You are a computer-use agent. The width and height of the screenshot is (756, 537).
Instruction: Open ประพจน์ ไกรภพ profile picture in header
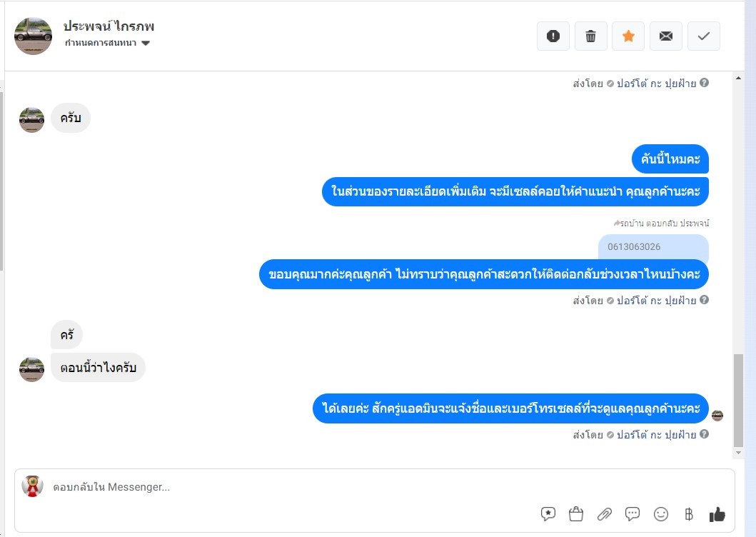tap(33, 36)
